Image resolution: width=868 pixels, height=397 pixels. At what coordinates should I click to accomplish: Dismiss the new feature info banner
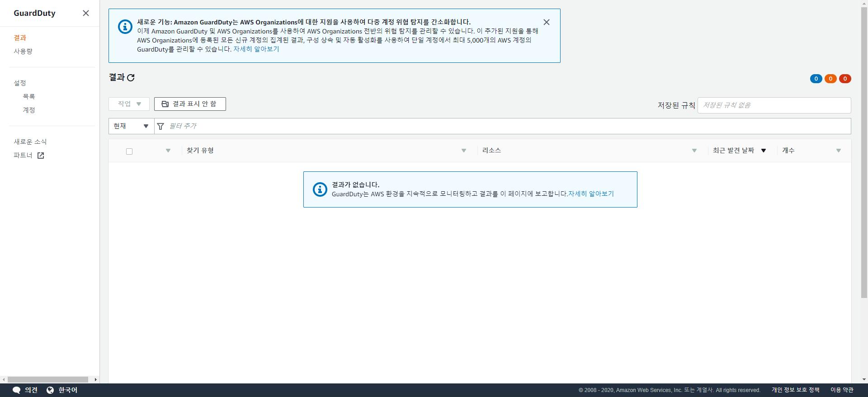click(x=547, y=22)
